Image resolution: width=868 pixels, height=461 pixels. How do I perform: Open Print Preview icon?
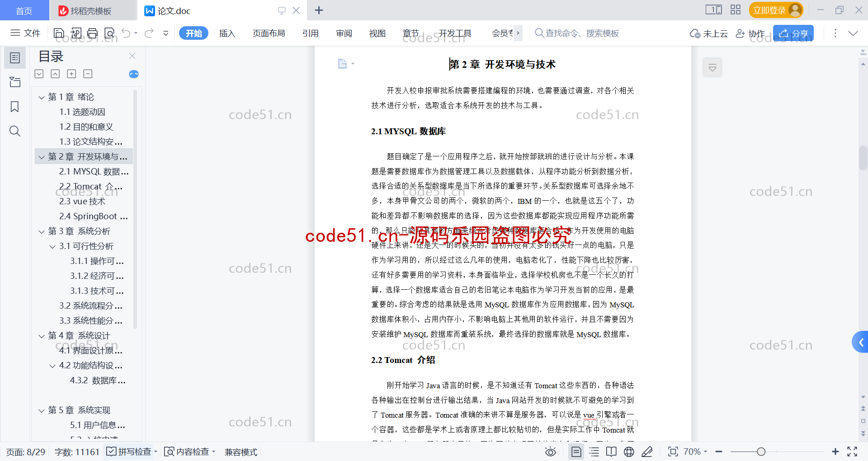click(109, 33)
